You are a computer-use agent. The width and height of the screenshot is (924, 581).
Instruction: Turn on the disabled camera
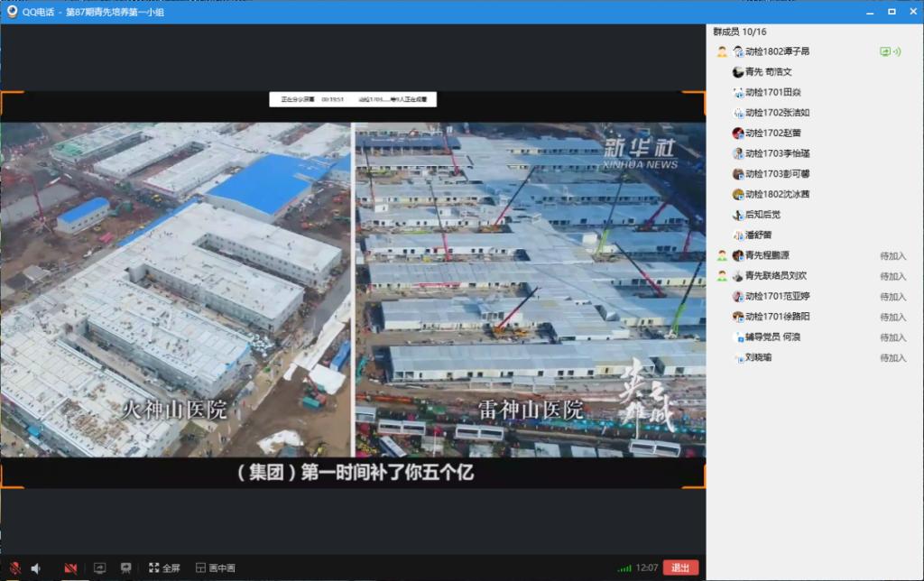point(70,568)
